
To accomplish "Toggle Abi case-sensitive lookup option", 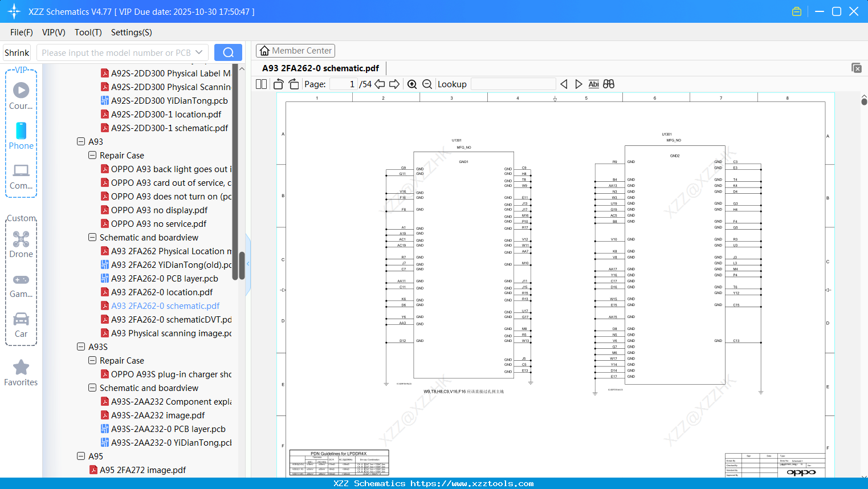I will [x=594, y=84].
